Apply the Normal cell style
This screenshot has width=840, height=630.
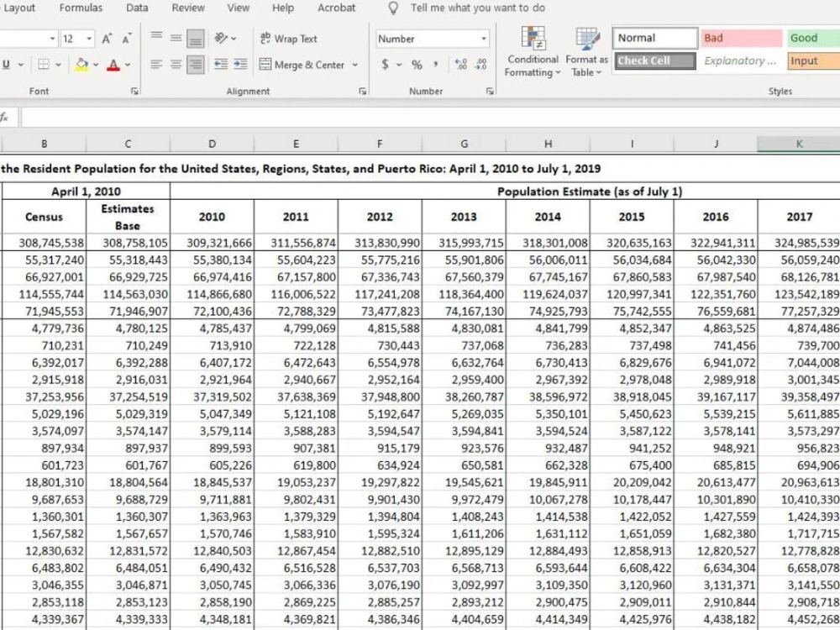(655, 38)
